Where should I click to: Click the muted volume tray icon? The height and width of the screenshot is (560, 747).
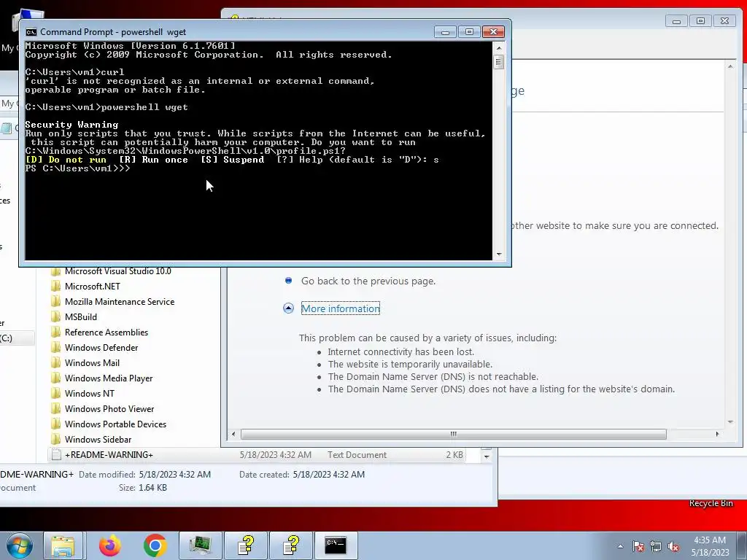click(x=673, y=546)
